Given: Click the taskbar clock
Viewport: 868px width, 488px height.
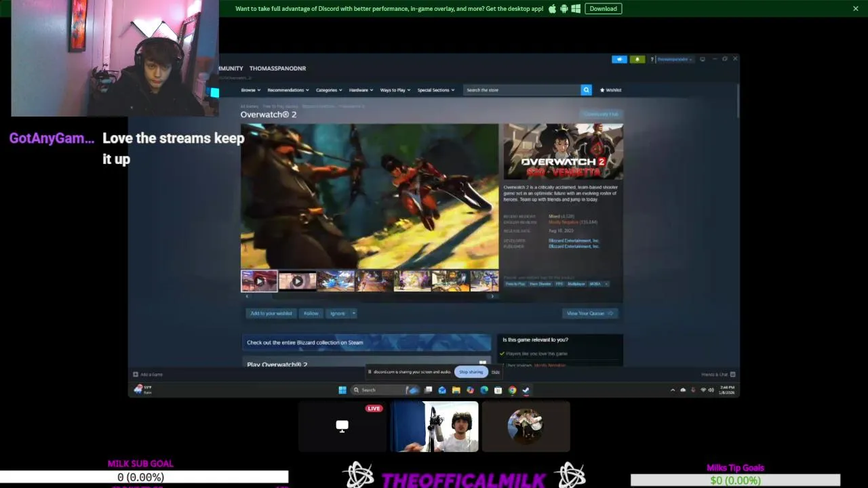Looking at the screenshot, I should pyautogui.click(x=727, y=390).
